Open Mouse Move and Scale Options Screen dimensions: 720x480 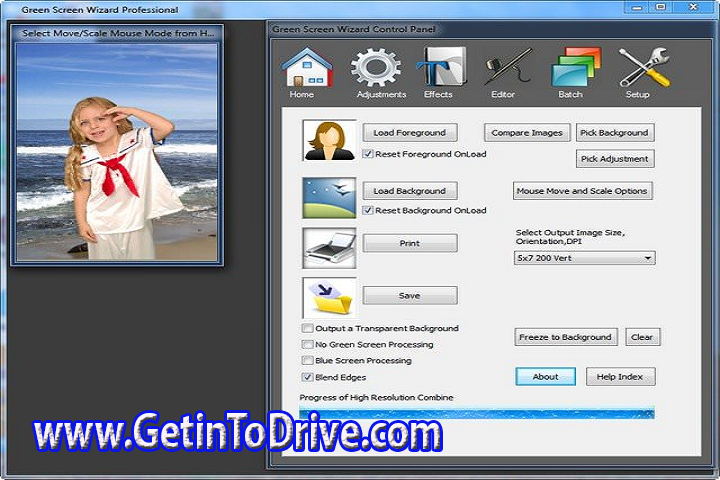[582, 191]
